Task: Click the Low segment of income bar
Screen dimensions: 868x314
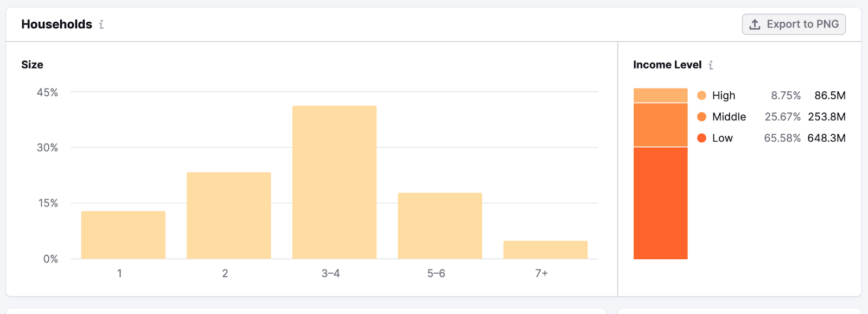Action: coord(660,203)
